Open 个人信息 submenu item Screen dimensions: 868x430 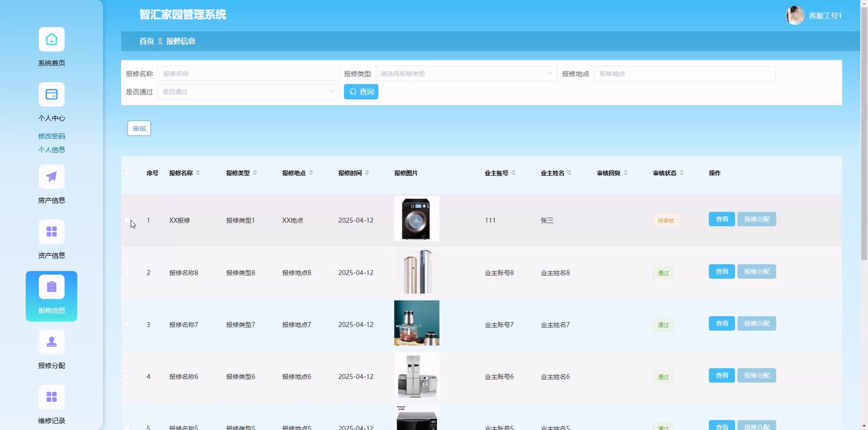[x=51, y=150]
